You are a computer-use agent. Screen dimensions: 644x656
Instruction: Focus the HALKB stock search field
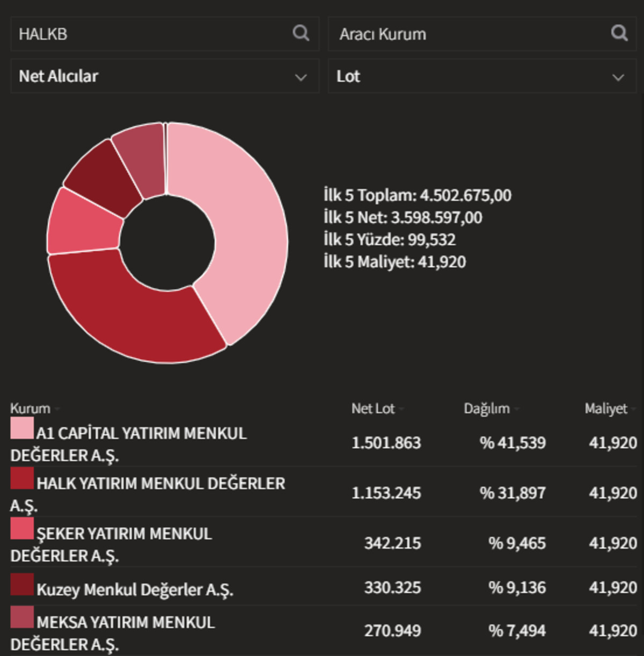click(165, 34)
